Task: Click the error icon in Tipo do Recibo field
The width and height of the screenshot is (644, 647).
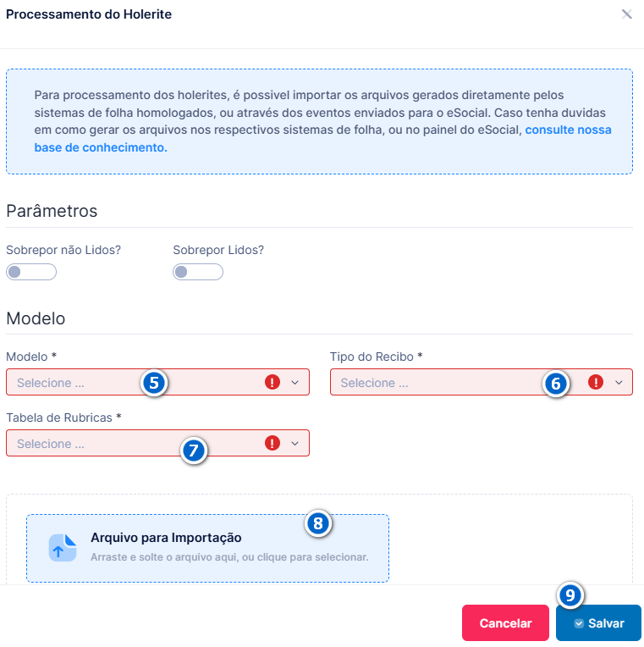Action: tap(596, 382)
